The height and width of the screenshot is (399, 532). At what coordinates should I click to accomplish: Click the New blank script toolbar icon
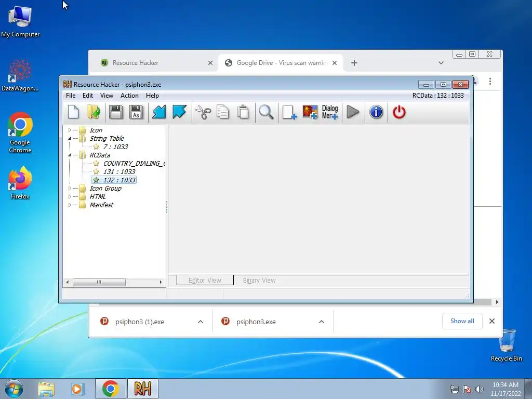[x=73, y=112]
